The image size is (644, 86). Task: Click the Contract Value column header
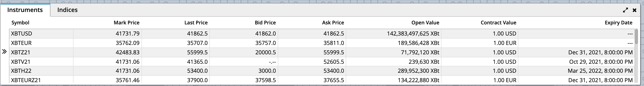pos(498,22)
